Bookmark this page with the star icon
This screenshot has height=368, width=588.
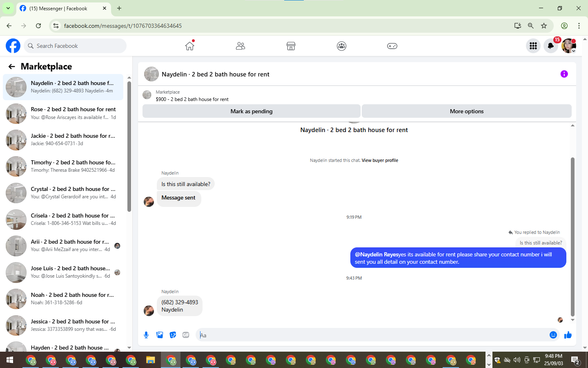point(544,26)
